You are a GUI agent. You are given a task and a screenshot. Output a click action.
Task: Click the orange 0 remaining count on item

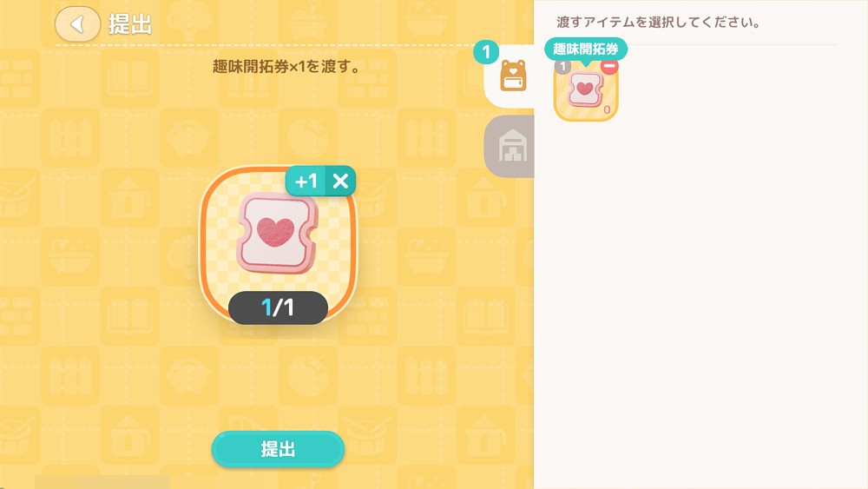click(607, 109)
